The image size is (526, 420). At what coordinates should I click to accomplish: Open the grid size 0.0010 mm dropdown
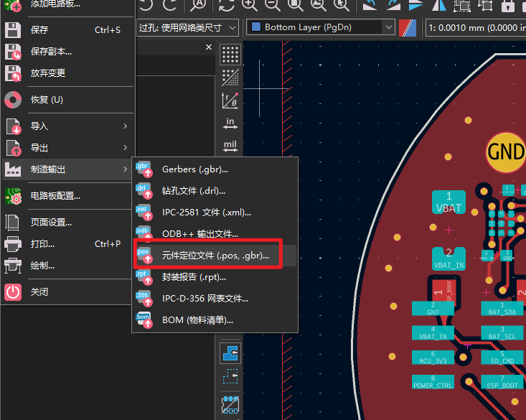click(x=476, y=27)
